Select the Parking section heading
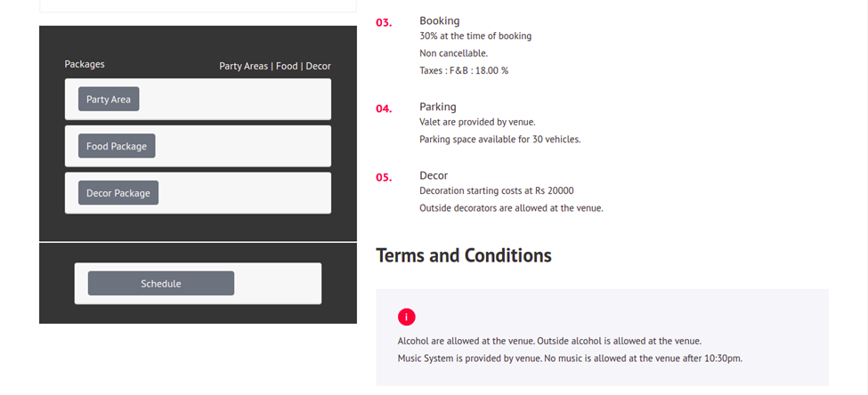The image size is (868, 395). pyautogui.click(x=438, y=107)
